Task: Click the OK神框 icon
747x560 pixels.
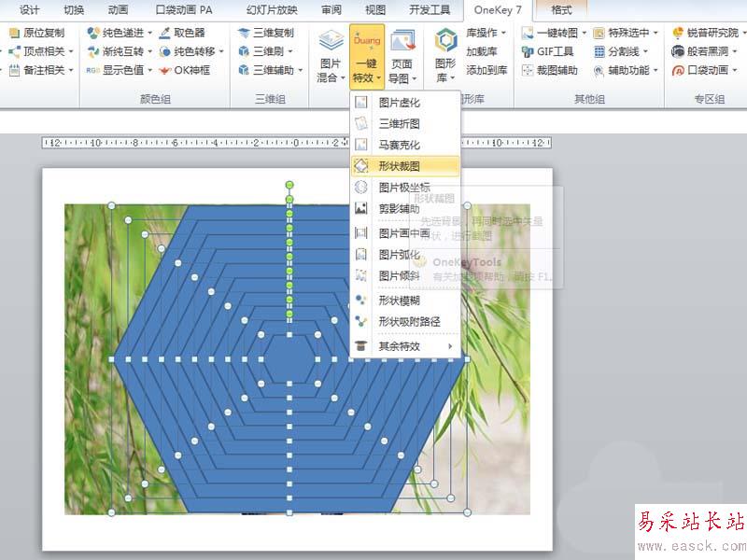Action: tap(165, 70)
